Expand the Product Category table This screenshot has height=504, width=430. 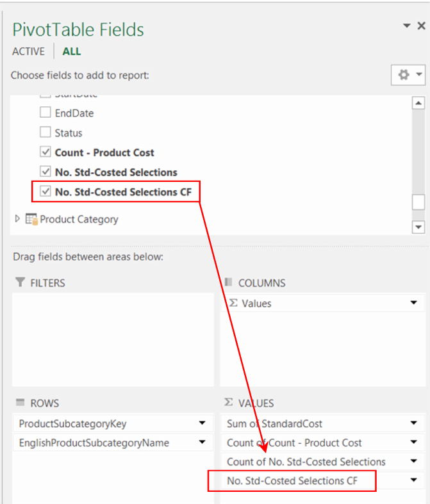point(17,219)
